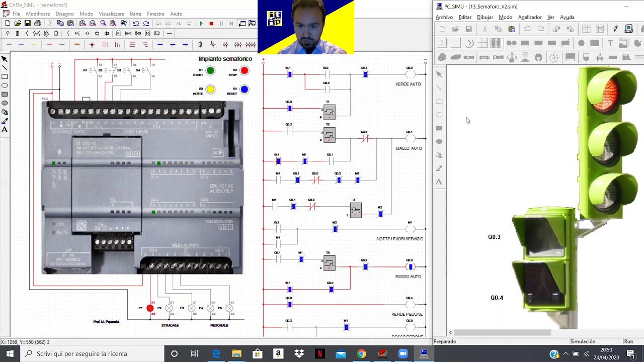644x362 pixels.
Task: Open the Finestra menu
Action: tap(155, 14)
